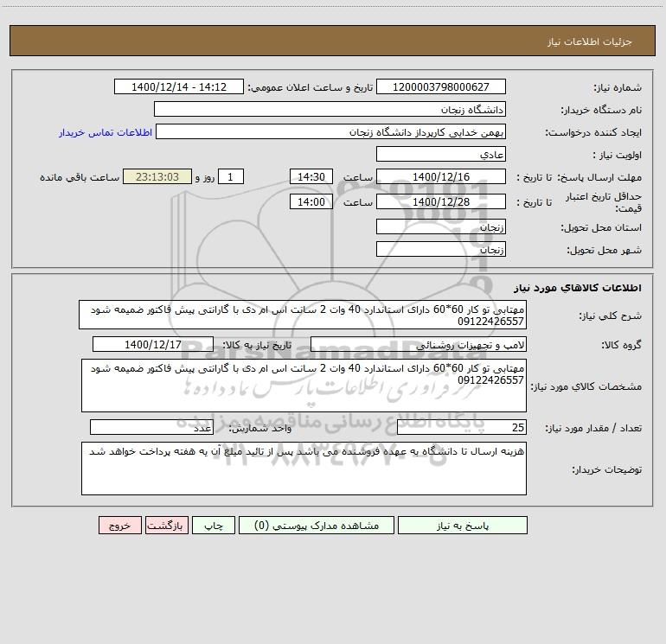Click the remaining days field showing 1
The height and width of the screenshot is (644, 666).
point(231,176)
